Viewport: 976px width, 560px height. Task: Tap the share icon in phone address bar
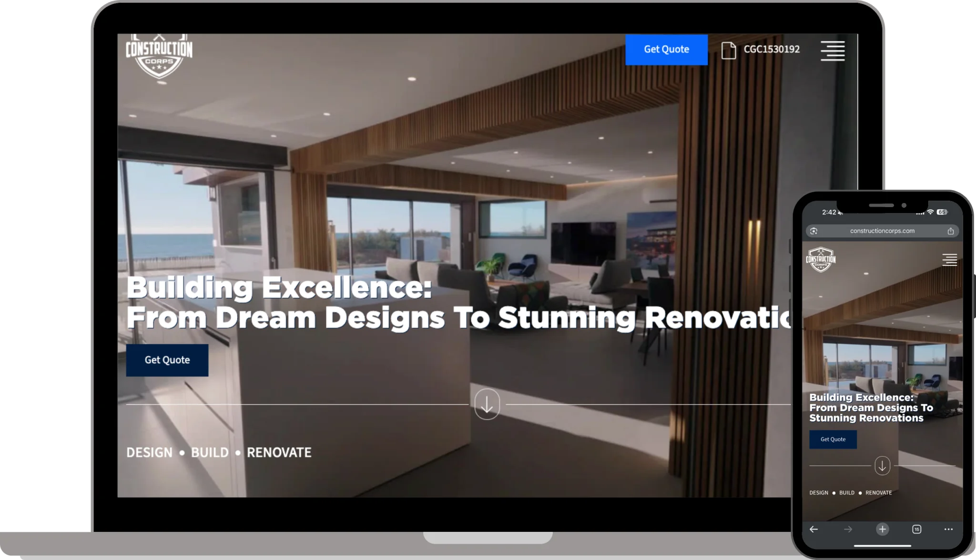pos(950,231)
